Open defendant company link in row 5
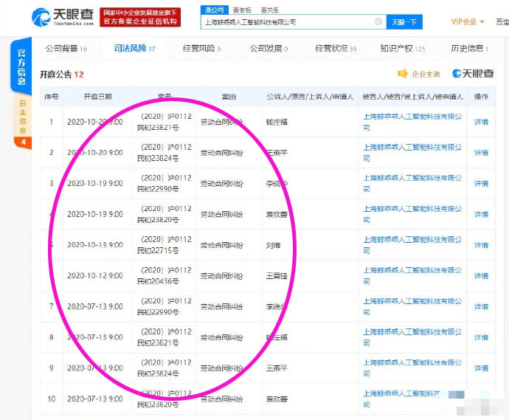Screen dimensions: 509x420 [x=412, y=245]
